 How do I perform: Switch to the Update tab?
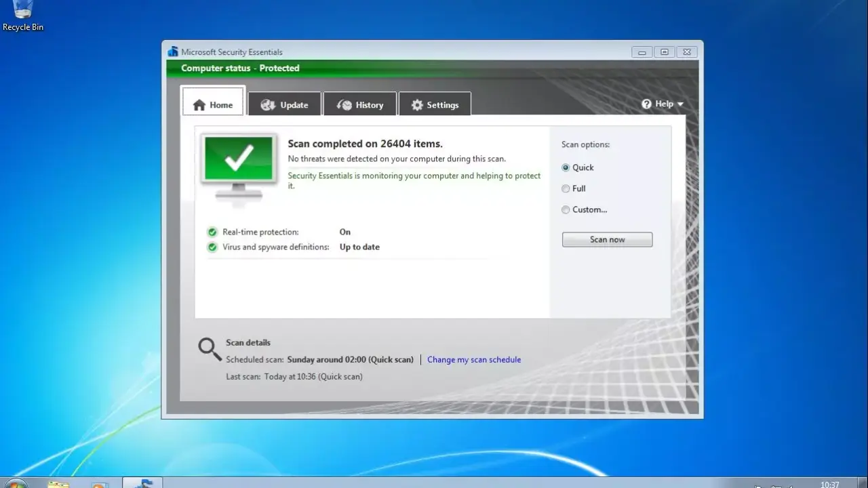click(x=284, y=105)
